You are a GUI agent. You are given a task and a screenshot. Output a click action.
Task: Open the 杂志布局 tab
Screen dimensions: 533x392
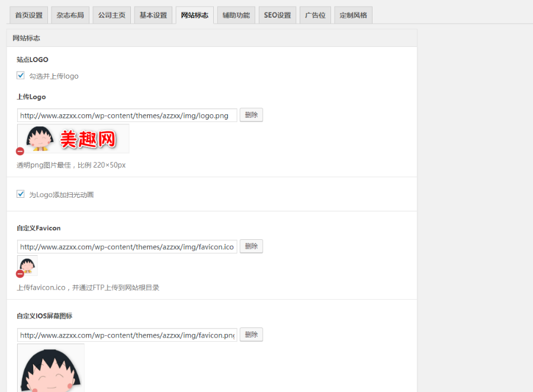coord(69,15)
